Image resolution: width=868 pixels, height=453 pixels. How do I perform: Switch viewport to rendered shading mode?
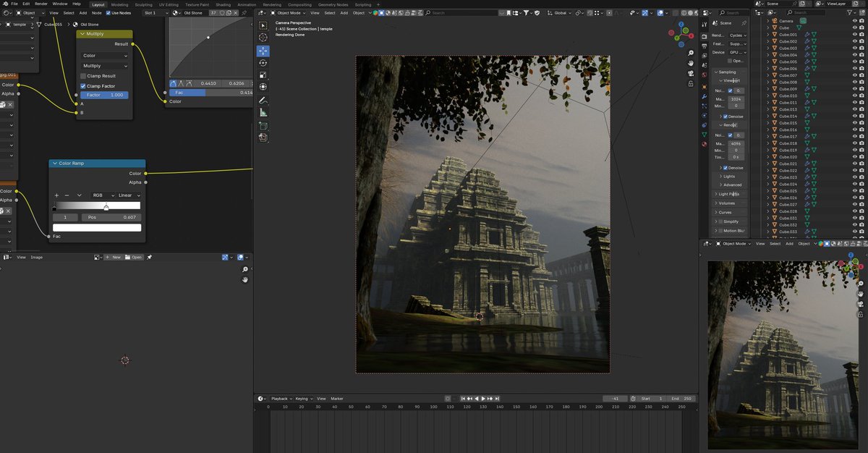click(x=697, y=12)
